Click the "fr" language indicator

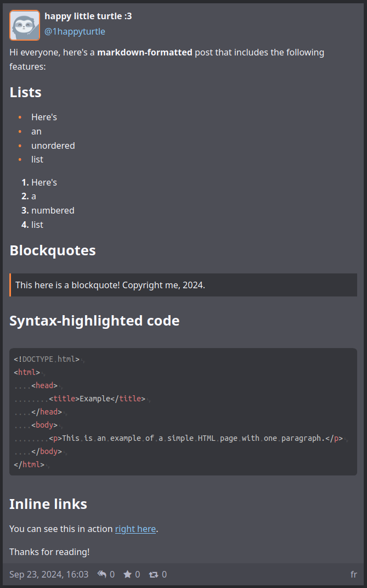tap(354, 574)
